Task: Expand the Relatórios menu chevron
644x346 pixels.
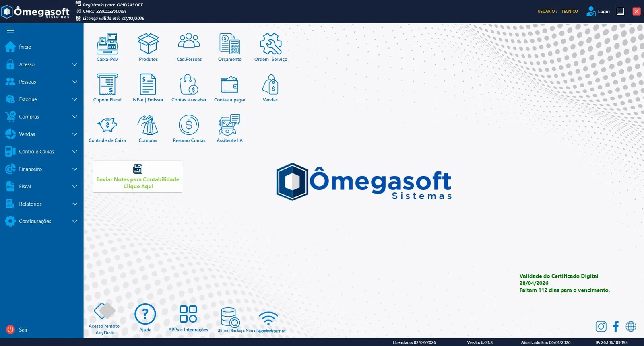Action: click(x=74, y=204)
